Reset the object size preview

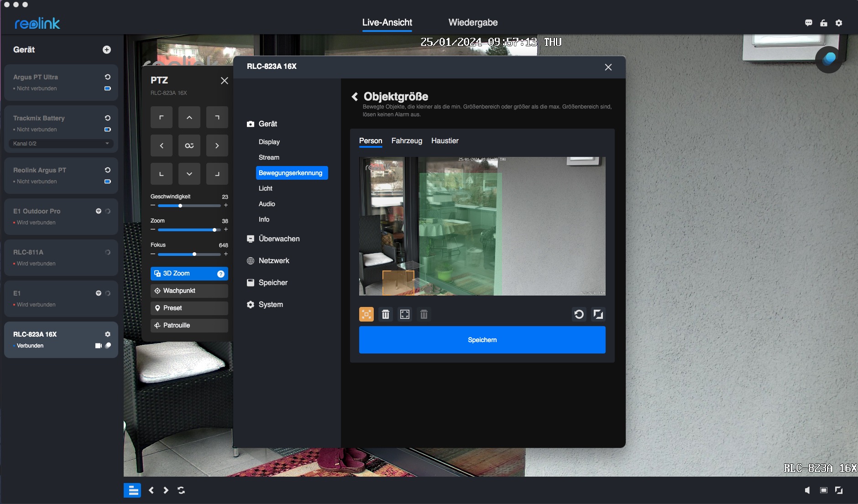[x=579, y=314]
